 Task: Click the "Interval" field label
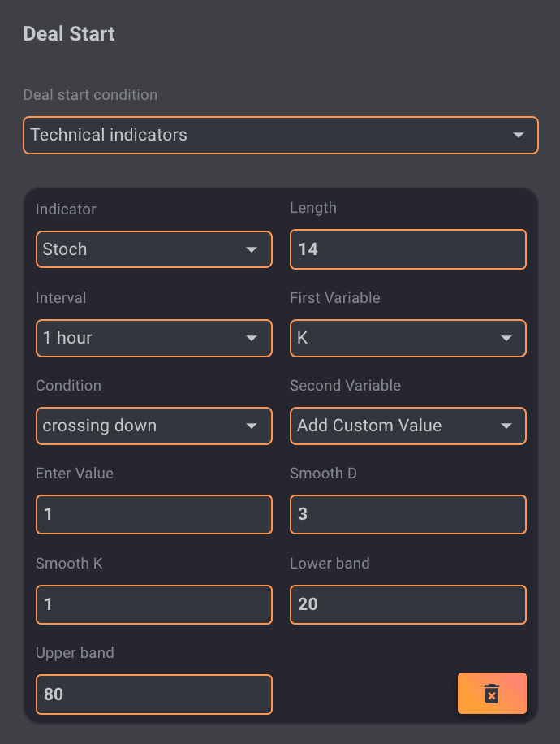point(61,298)
